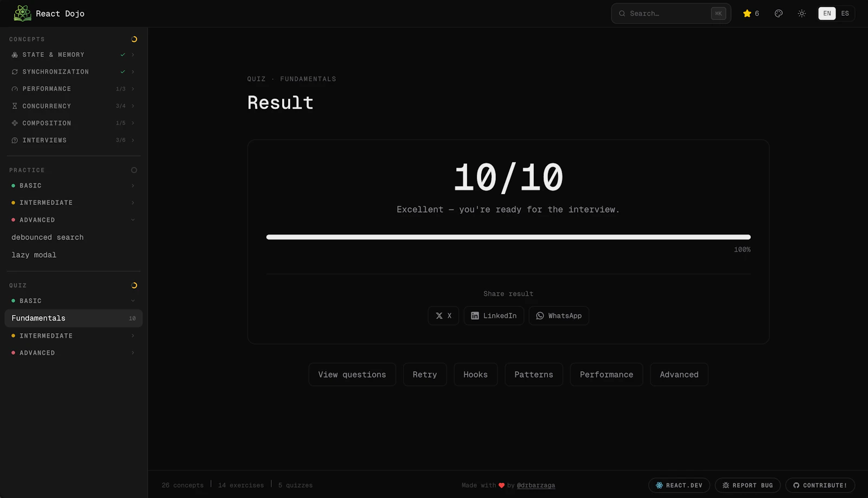Screen dimensions: 868x498
Task: Expand Interviews section chevron
Action: point(133,141)
